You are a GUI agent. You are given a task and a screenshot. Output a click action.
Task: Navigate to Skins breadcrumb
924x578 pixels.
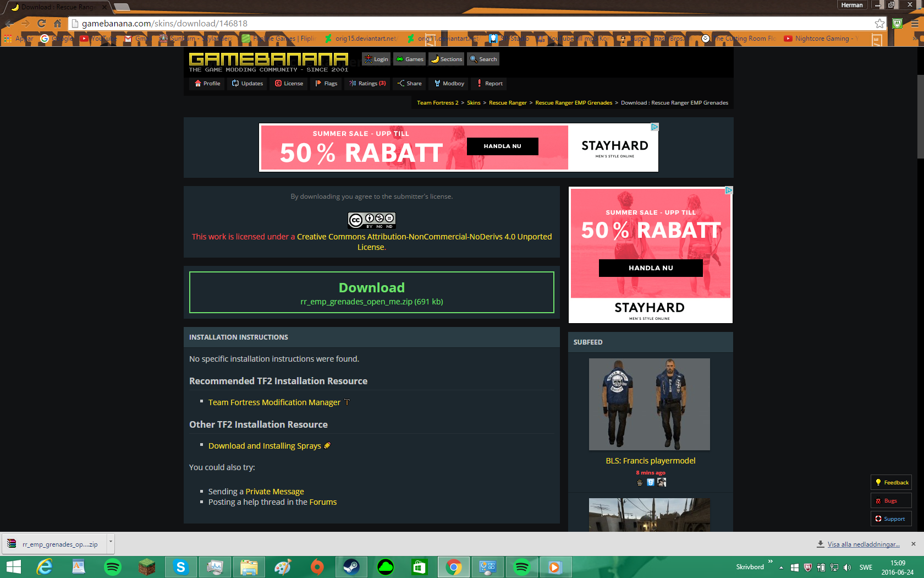pos(474,103)
